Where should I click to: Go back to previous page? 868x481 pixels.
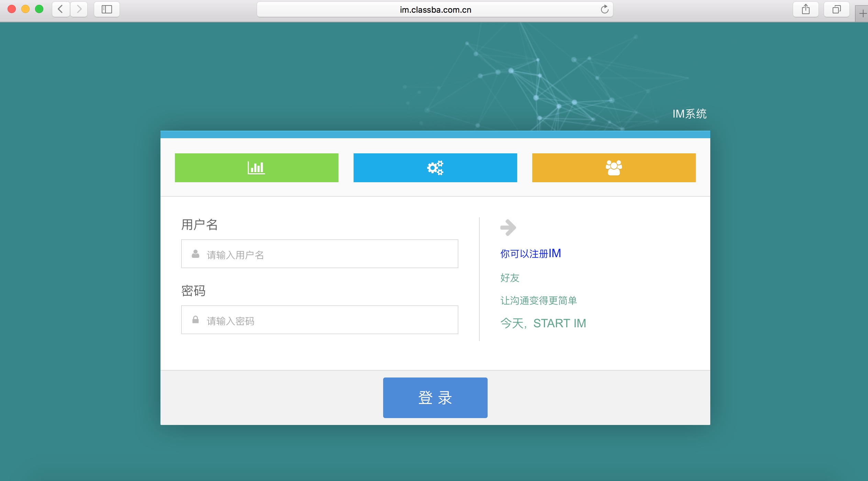(61, 9)
